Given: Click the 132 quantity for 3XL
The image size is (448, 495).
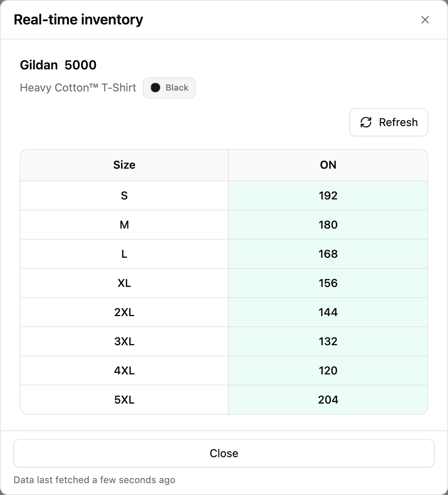Looking at the screenshot, I should 328,341.
